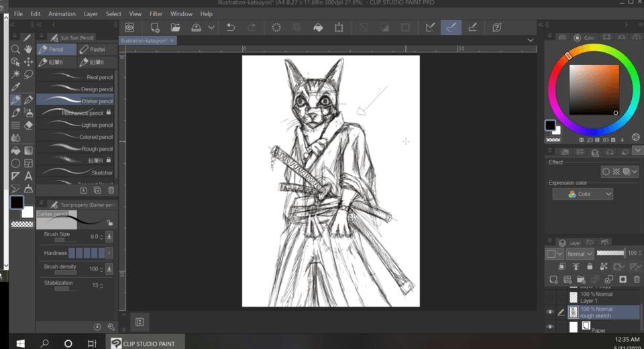Open the Filter menu

(x=156, y=13)
